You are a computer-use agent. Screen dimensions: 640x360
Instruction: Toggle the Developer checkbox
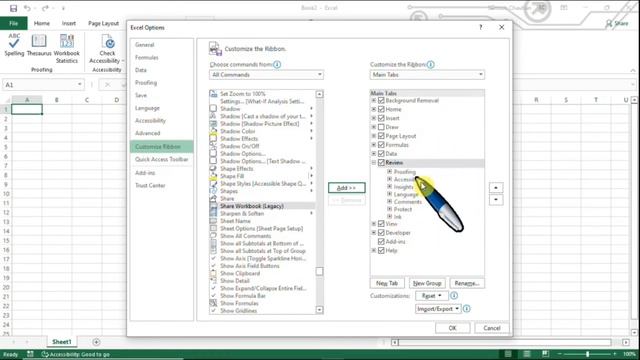pyautogui.click(x=381, y=233)
